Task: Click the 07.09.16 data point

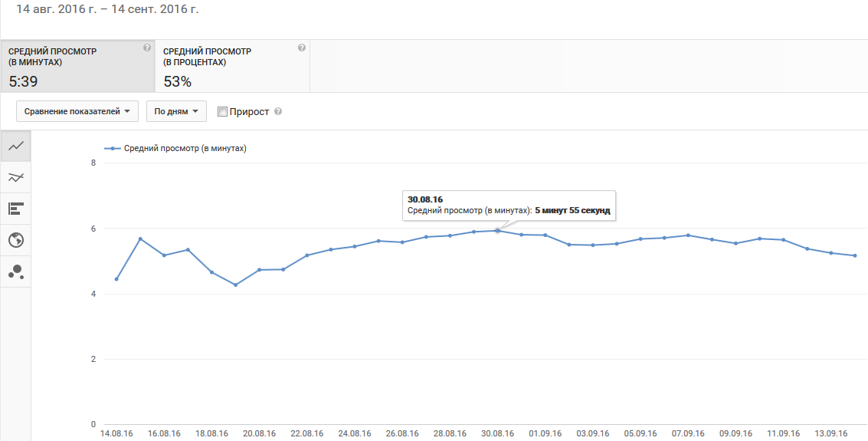Action: coord(688,235)
